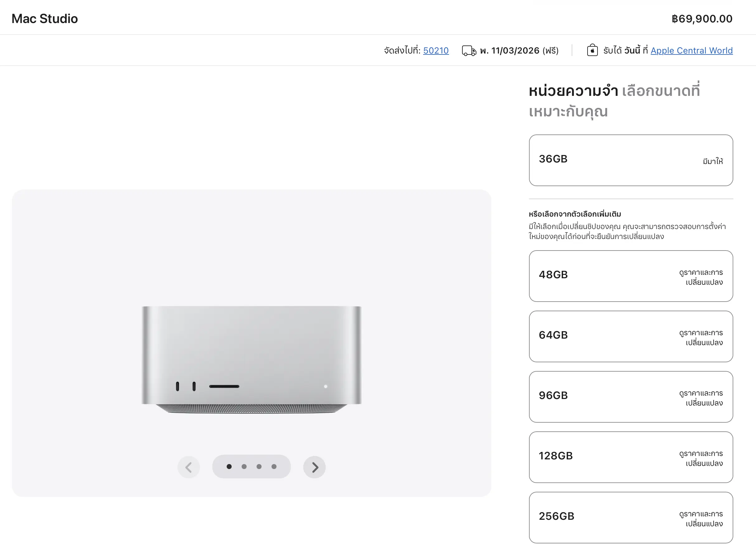The width and height of the screenshot is (756, 554).
Task: Choose the 64GB memory option
Action: click(631, 336)
